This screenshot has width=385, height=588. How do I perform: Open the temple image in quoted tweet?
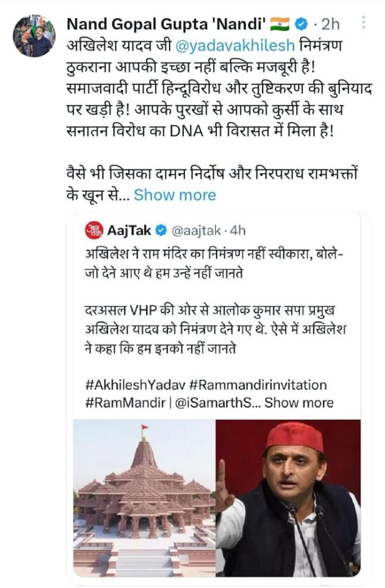pyautogui.click(x=144, y=498)
